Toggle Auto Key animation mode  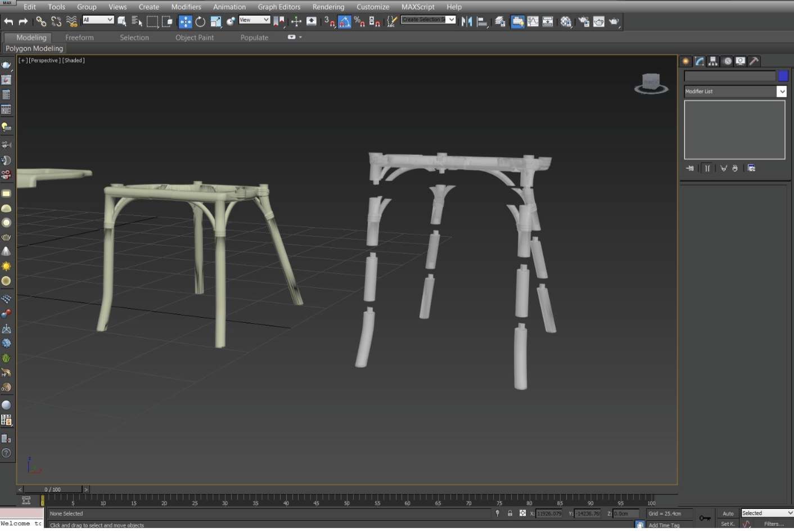coord(728,513)
